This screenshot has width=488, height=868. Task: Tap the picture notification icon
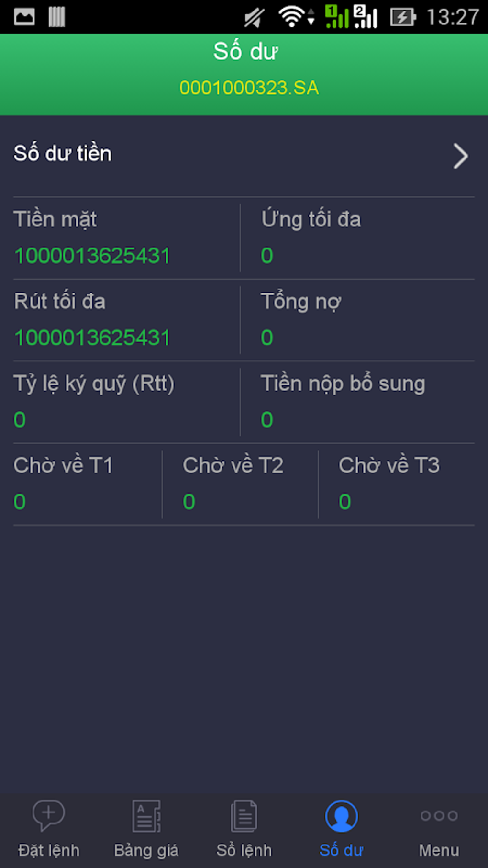coord(24,17)
